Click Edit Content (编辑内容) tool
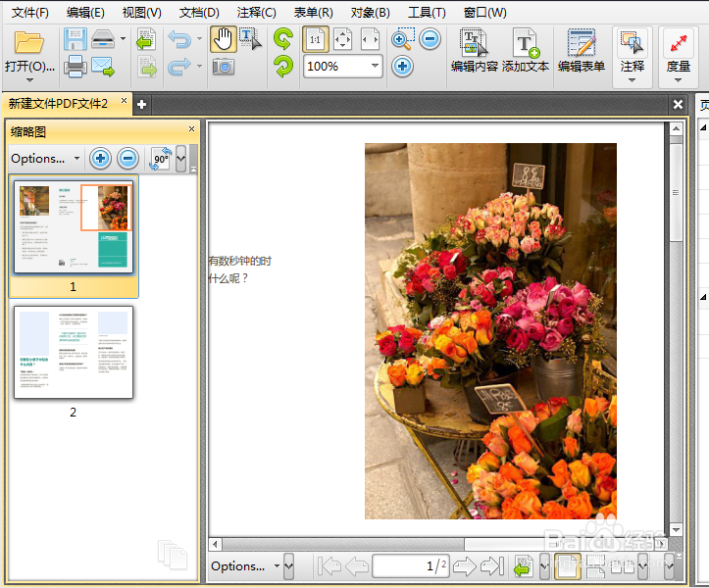 coord(474,50)
